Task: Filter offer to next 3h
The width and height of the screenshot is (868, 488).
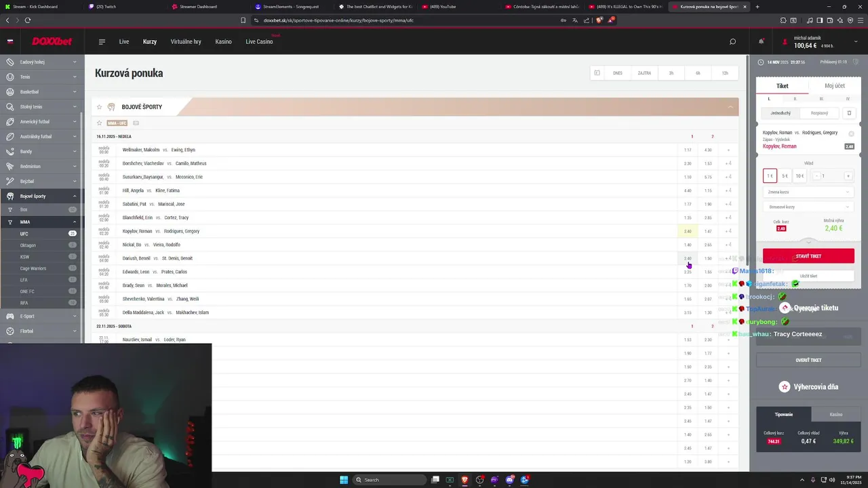Action: tap(671, 73)
